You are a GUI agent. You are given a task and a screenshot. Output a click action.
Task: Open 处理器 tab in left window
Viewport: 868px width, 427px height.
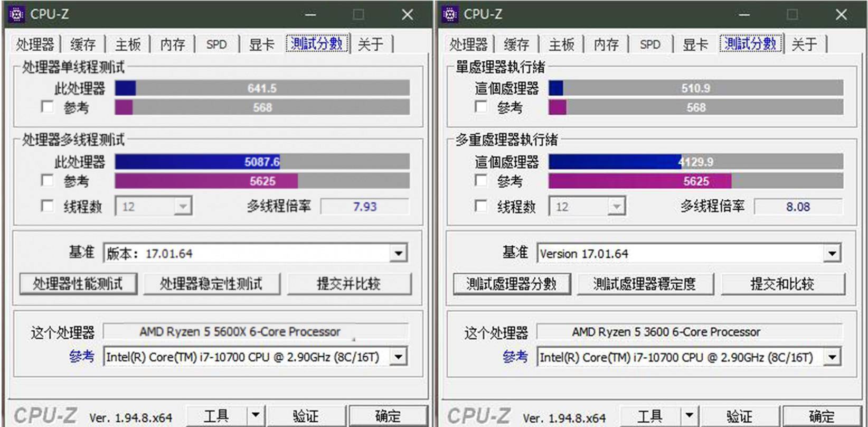(35, 44)
